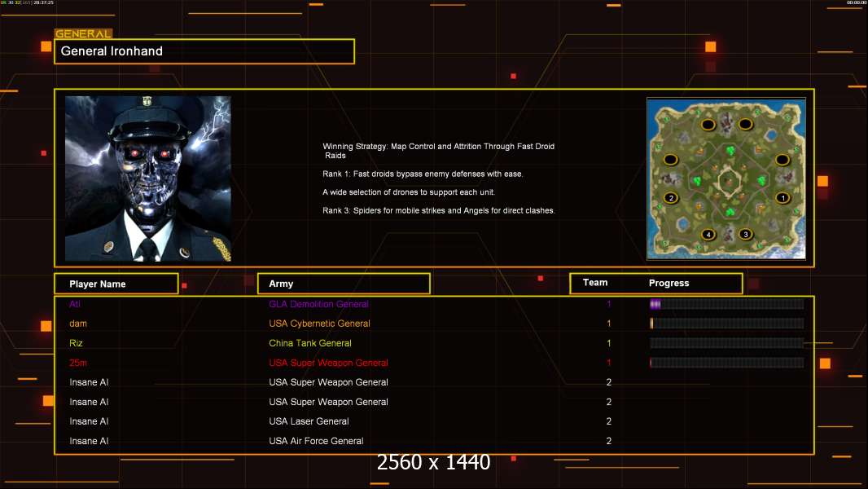Click Ati's purple loading progress bar

pos(726,304)
